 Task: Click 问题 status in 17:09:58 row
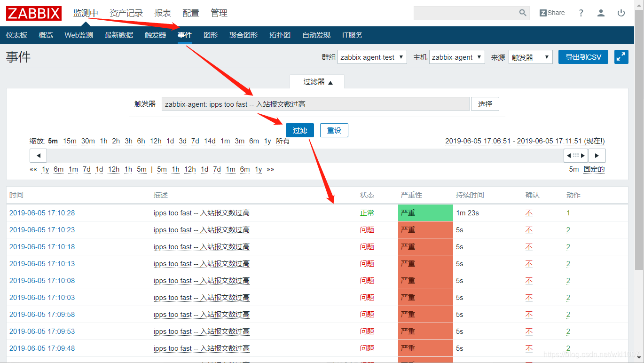pos(367,315)
